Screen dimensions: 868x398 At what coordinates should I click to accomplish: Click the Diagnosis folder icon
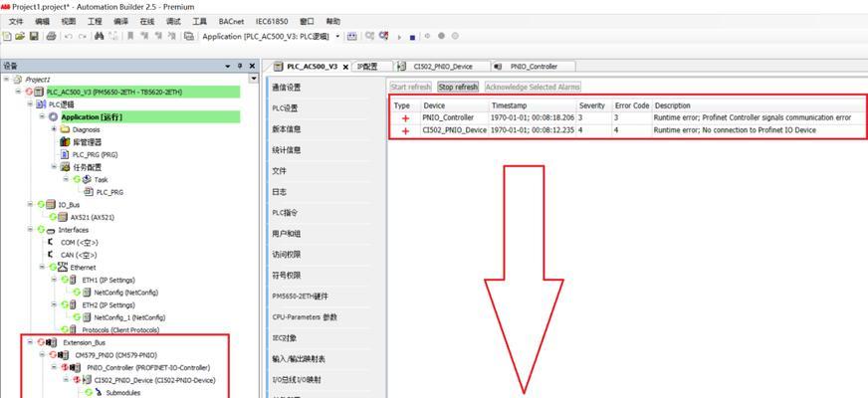[66, 129]
